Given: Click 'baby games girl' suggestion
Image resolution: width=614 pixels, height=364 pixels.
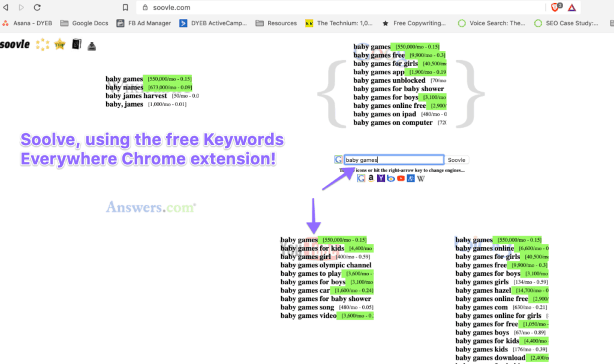Looking at the screenshot, I should point(305,257).
